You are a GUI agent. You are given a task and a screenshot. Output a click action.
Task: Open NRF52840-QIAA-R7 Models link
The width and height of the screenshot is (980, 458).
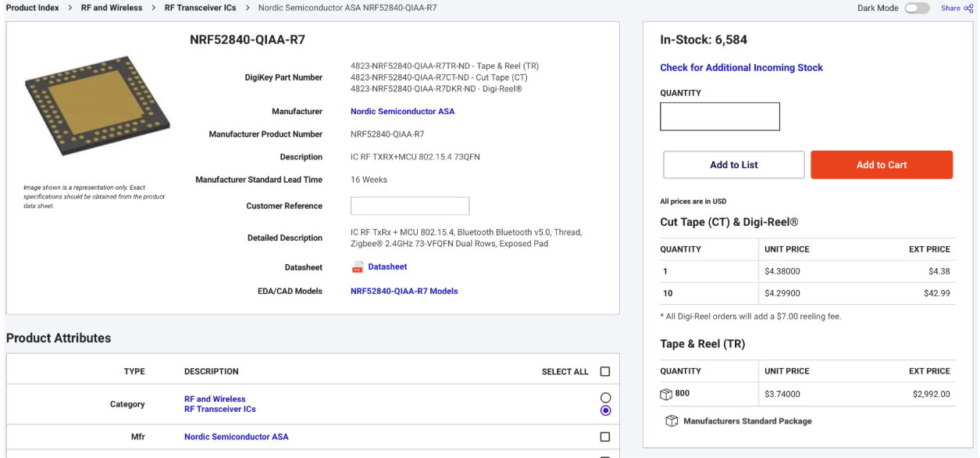(x=404, y=292)
